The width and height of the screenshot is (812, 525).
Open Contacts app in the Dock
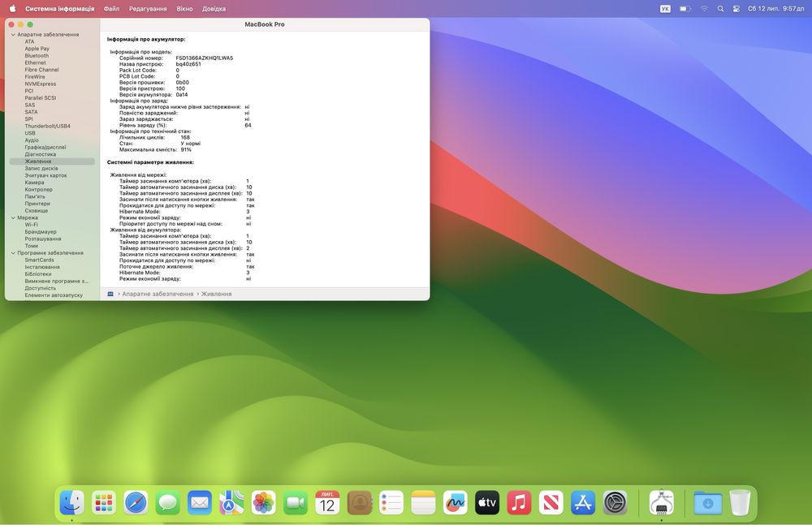click(360, 502)
